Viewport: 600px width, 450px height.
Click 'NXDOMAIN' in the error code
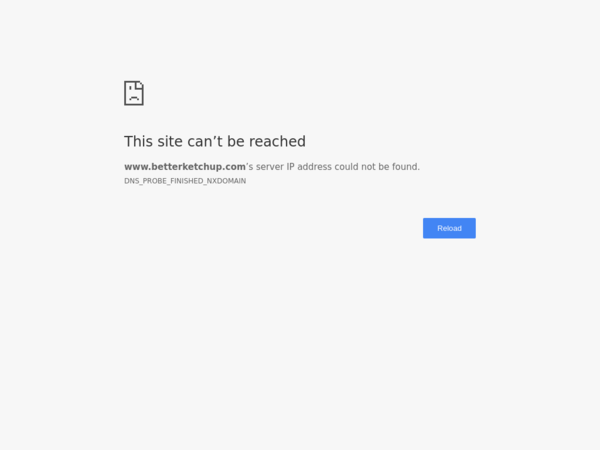click(226, 181)
